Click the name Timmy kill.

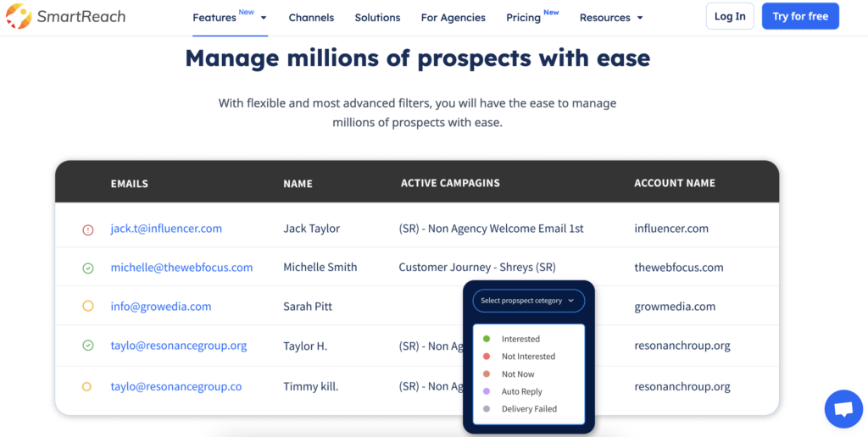click(310, 387)
